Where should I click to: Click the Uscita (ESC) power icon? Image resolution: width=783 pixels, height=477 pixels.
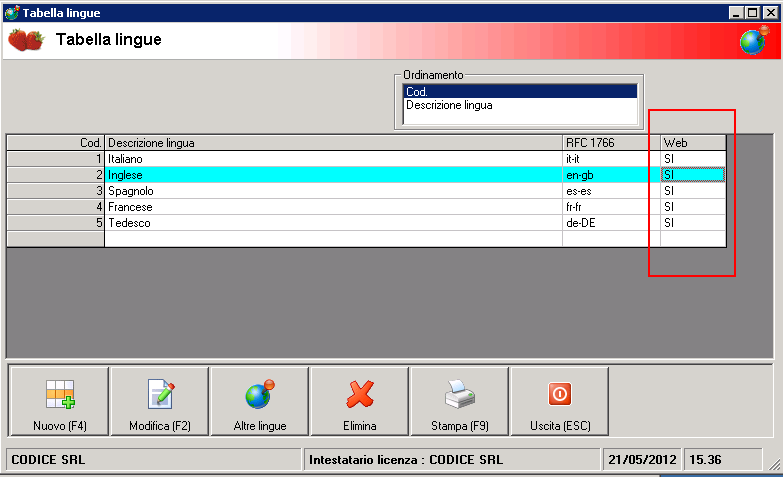tap(560, 394)
